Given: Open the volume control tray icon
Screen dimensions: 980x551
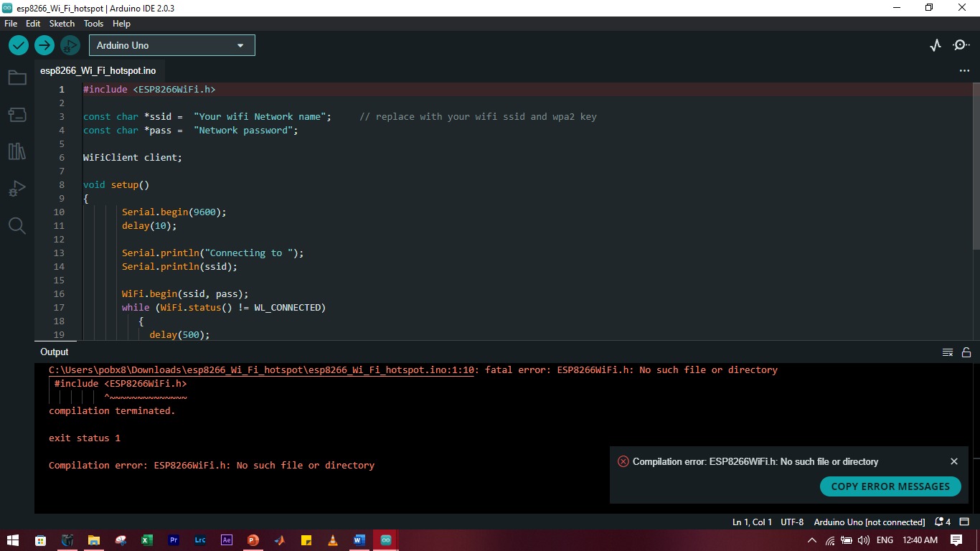Looking at the screenshot, I should pyautogui.click(x=864, y=540).
